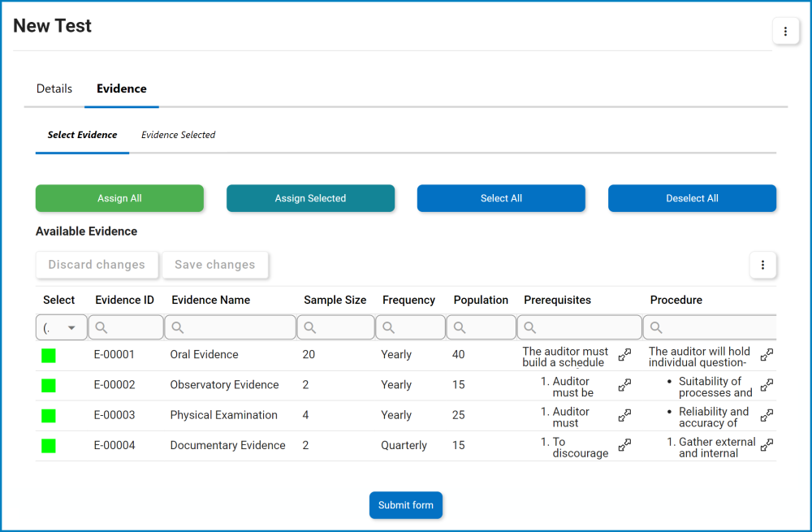Click the Submit form button
The width and height of the screenshot is (812, 532).
406,505
